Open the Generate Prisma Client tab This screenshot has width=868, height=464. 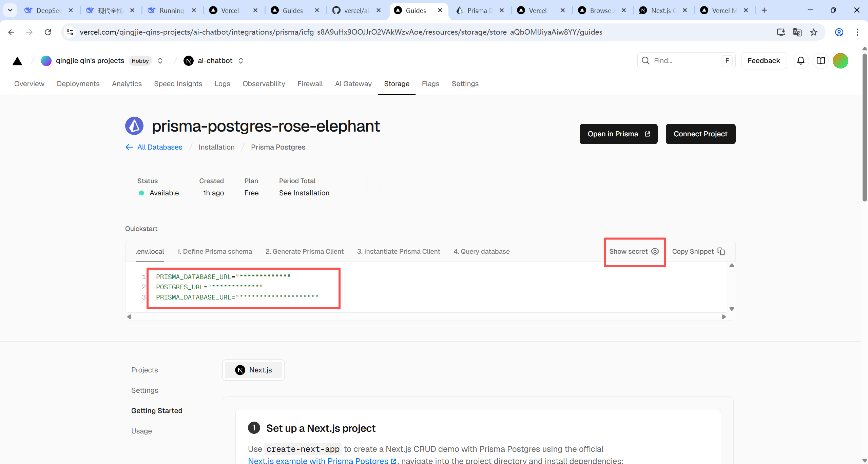point(305,251)
